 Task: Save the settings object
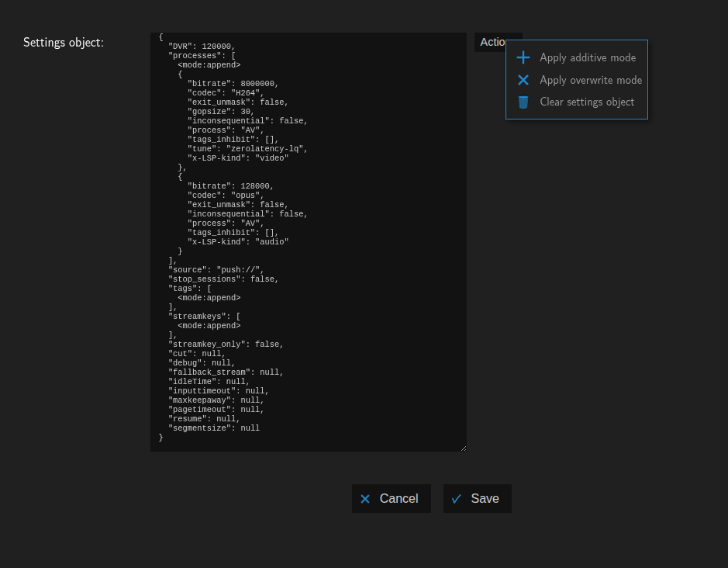pos(478,499)
